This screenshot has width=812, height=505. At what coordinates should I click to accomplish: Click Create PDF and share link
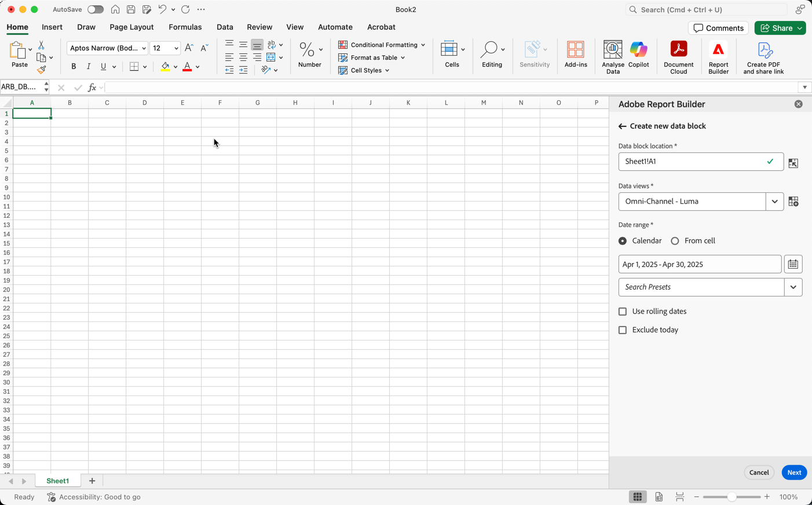(763, 57)
